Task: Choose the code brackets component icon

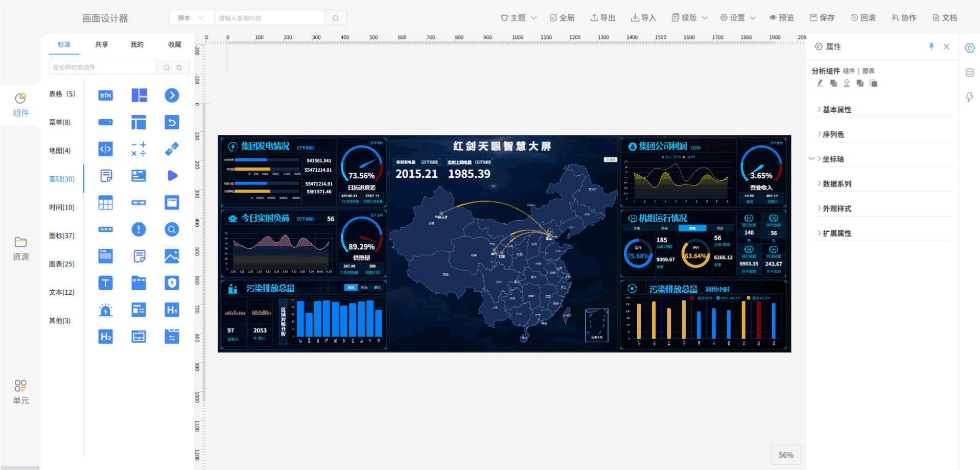Action: click(x=106, y=149)
